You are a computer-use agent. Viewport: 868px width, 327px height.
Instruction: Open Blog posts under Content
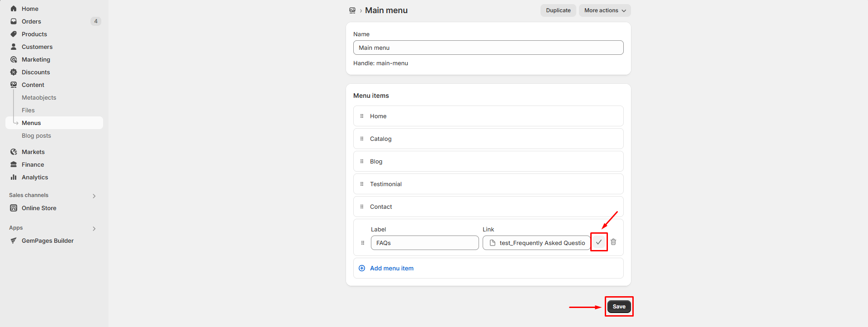point(36,136)
